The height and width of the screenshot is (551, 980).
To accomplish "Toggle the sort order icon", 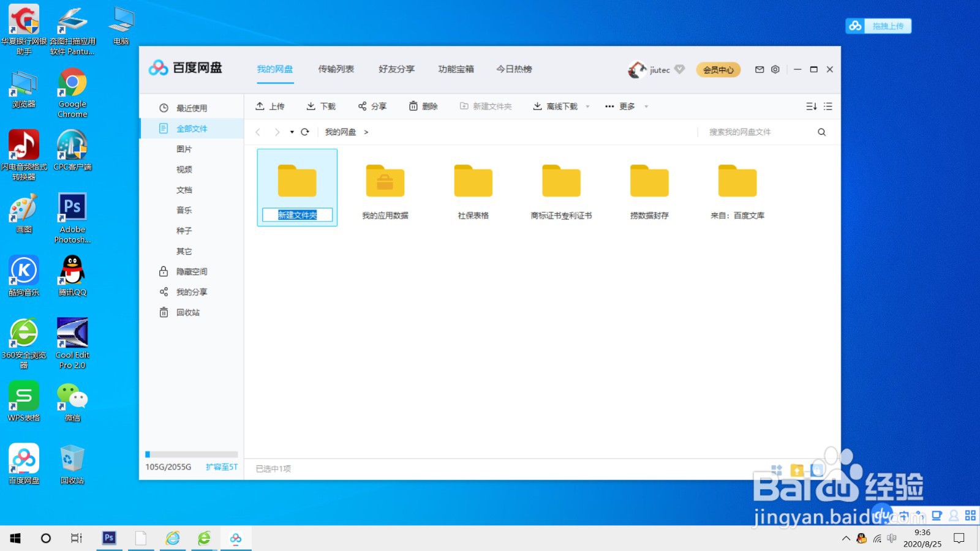I will (x=812, y=106).
